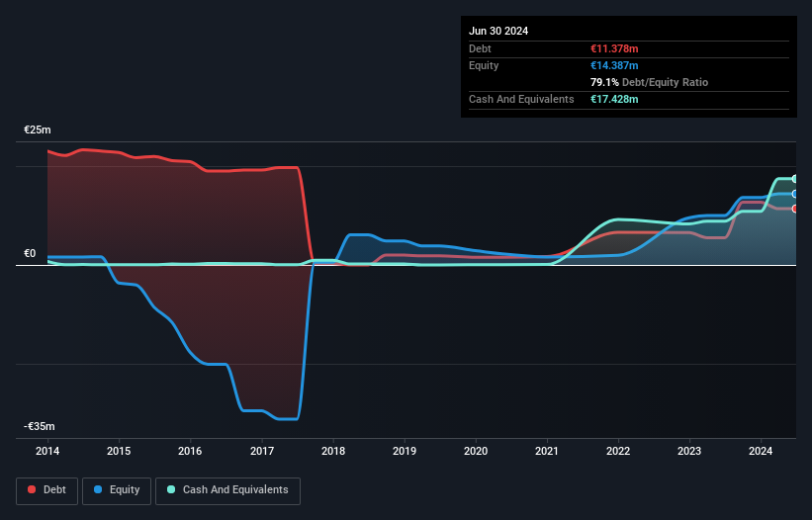The width and height of the screenshot is (812, 520).
Task: Click the red Debt legend dot
Action: point(32,489)
